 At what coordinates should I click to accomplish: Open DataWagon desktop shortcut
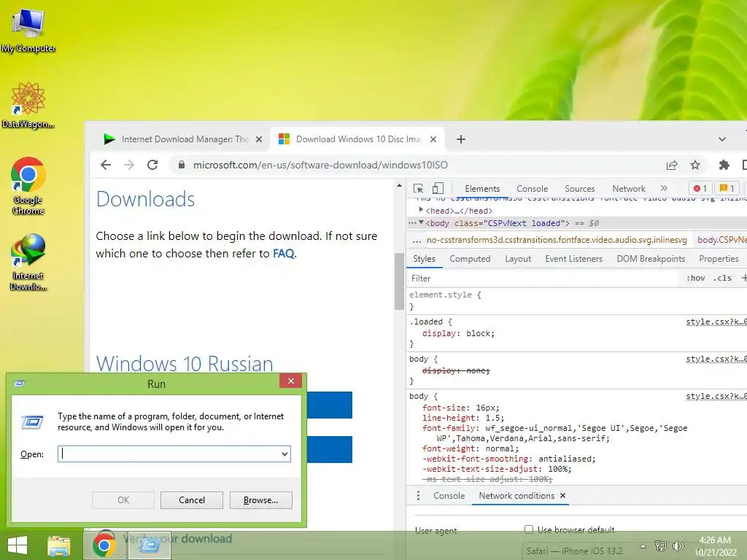point(28,105)
